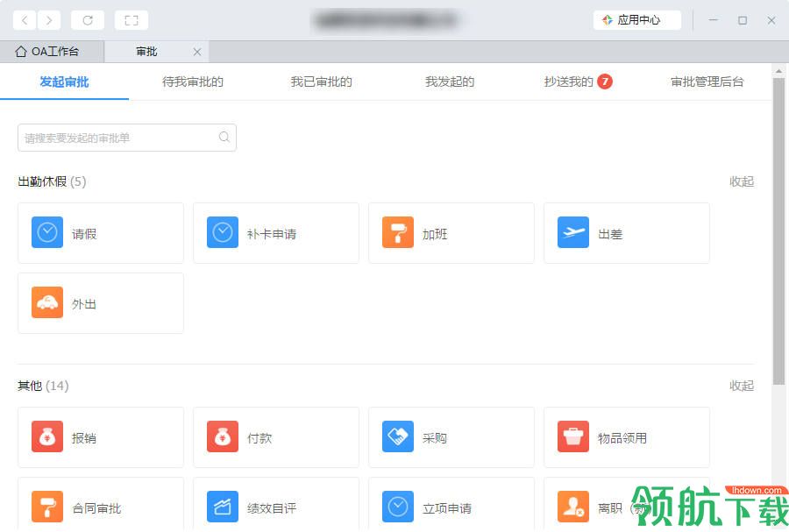The image size is (789, 532).
Task: Click the magnifier search icon
Action: coord(224,137)
